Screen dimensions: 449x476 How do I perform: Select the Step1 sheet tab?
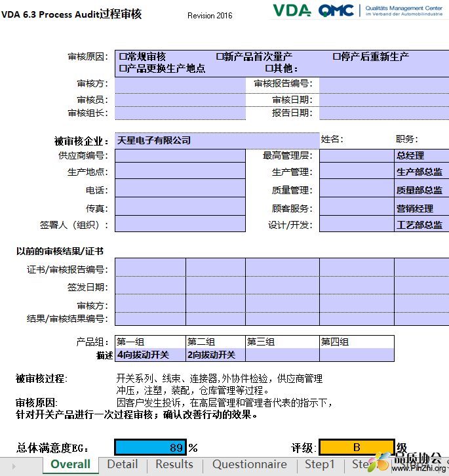(x=320, y=464)
